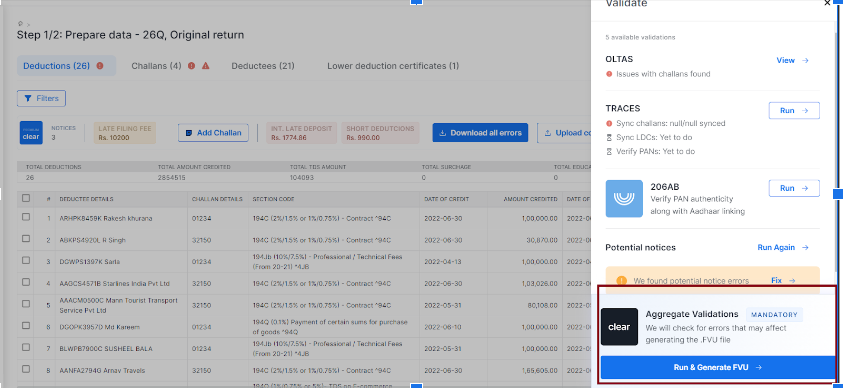Image resolution: width=843 pixels, height=388 pixels.
Task: Tick the checkbox for Arnav Travels row
Action: pyautogui.click(x=26, y=369)
